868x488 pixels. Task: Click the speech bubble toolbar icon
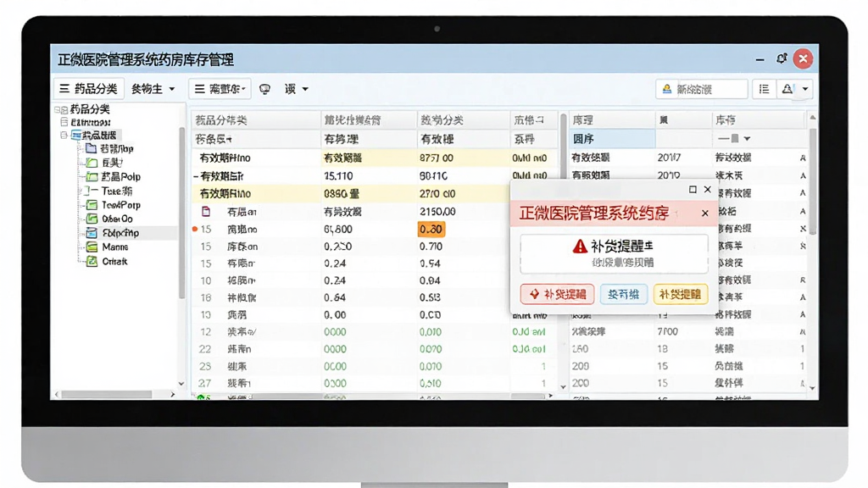(264, 89)
